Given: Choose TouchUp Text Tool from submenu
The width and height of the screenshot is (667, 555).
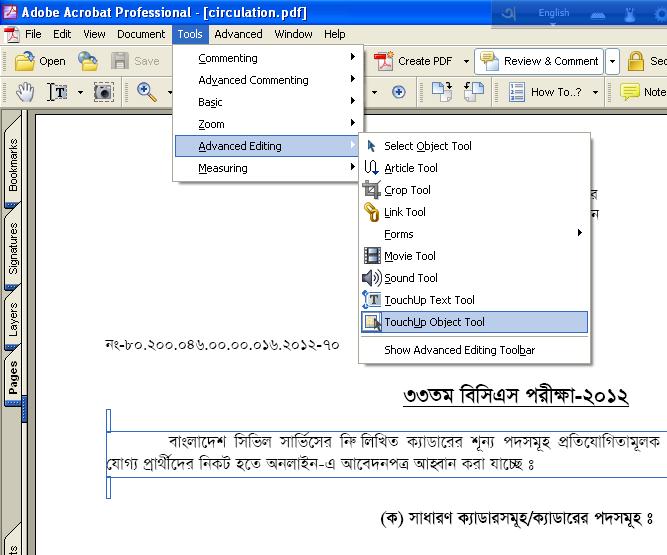Looking at the screenshot, I should coord(474,300).
